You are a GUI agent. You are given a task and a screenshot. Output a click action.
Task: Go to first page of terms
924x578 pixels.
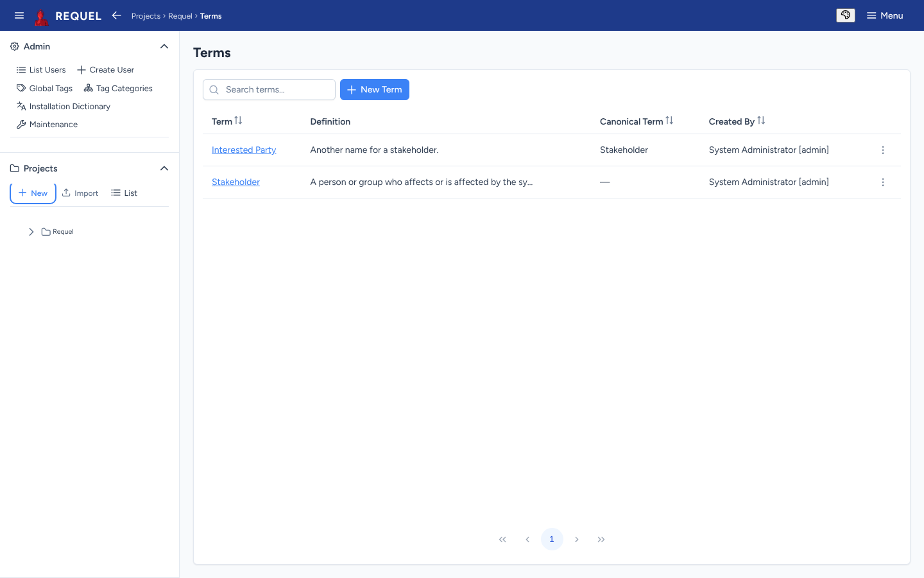(x=502, y=539)
